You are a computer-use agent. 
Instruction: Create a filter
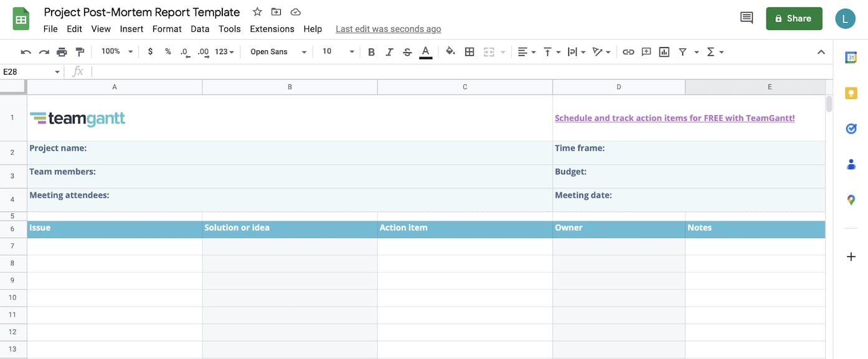[x=683, y=52]
